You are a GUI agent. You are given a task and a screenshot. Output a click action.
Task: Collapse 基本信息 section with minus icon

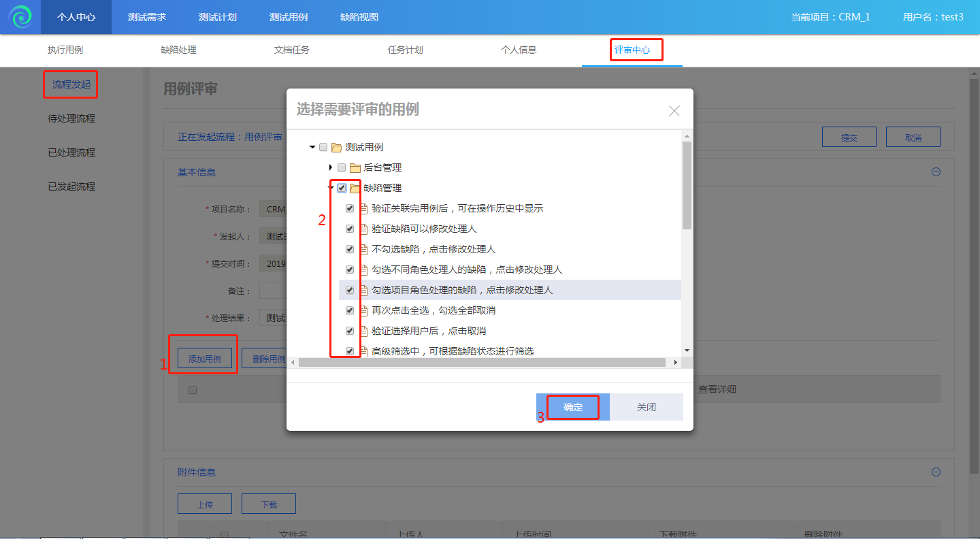click(936, 172)
